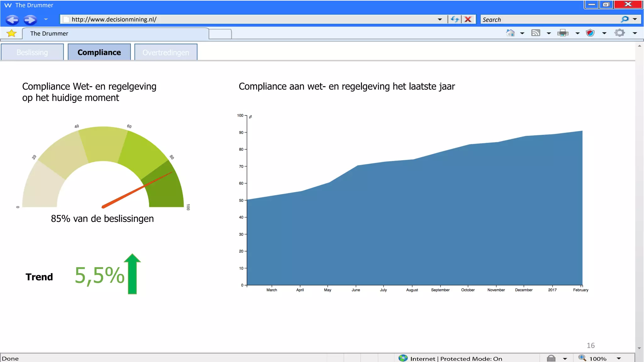Open the search provider dropdown arrow
The height and width of the screenshot is (362, 644).
(635, 19)
